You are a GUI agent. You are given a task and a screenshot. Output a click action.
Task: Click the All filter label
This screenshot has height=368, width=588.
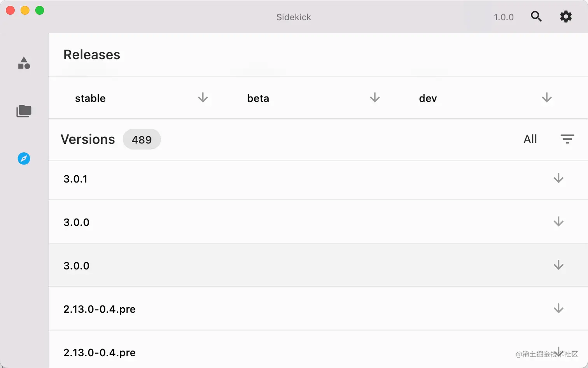coord(530,139)
